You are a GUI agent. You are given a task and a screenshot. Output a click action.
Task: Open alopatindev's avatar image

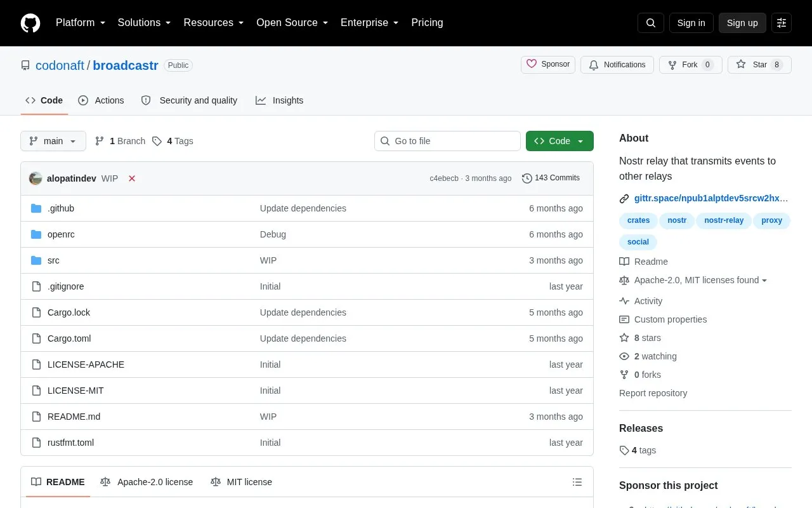[36, 178]
